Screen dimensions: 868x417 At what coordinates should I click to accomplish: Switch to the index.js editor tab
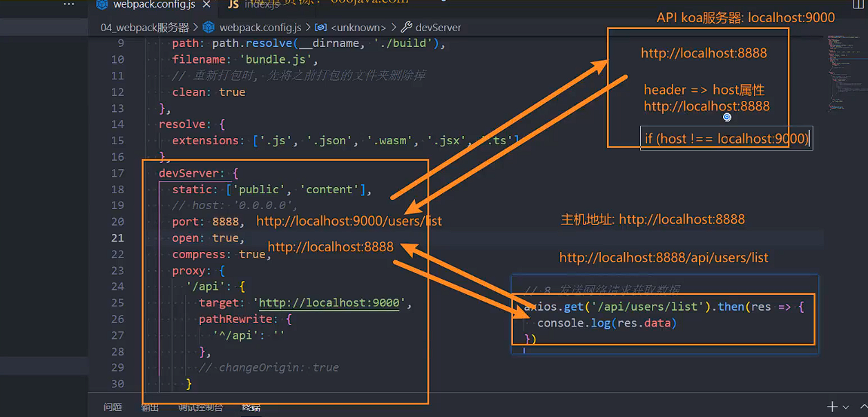click(261, 5)
